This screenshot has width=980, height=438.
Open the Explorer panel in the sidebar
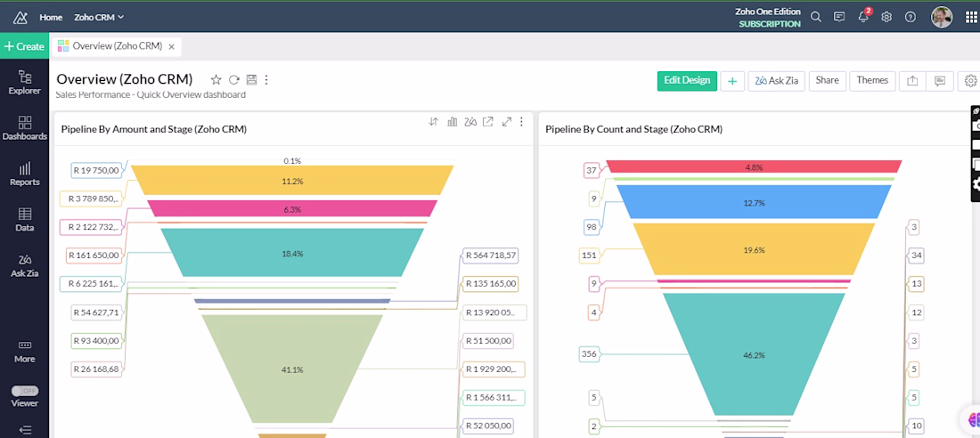coord(24,83)
